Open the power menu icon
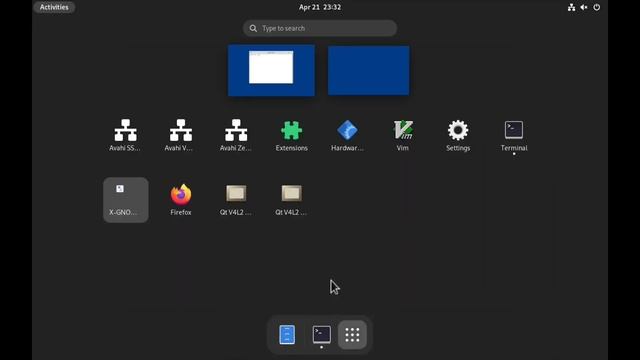 (597, 7)
